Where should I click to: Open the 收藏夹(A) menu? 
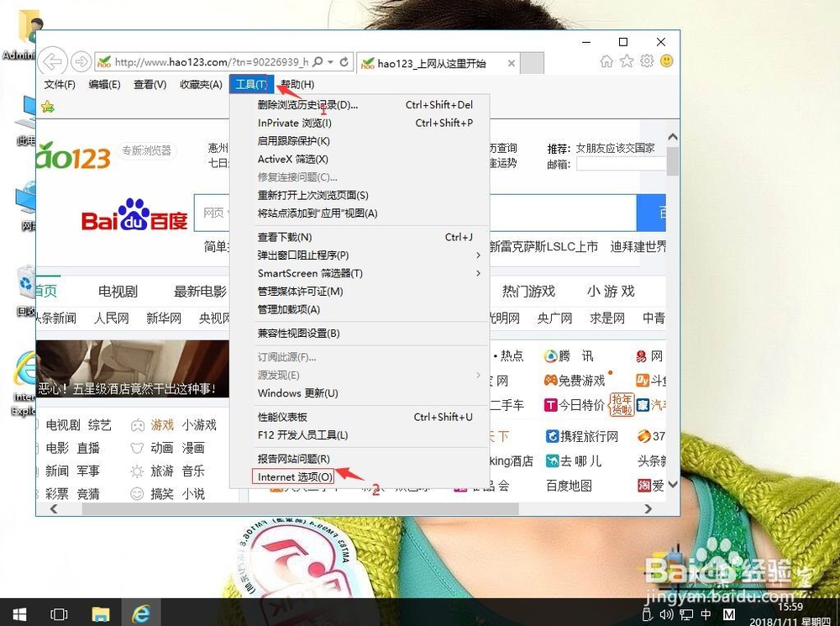201,84
